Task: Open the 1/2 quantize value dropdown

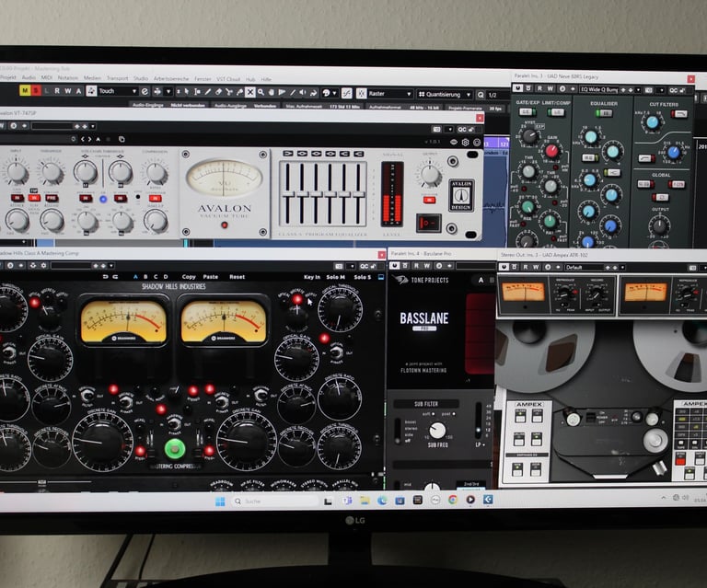Action: [498, 95]
